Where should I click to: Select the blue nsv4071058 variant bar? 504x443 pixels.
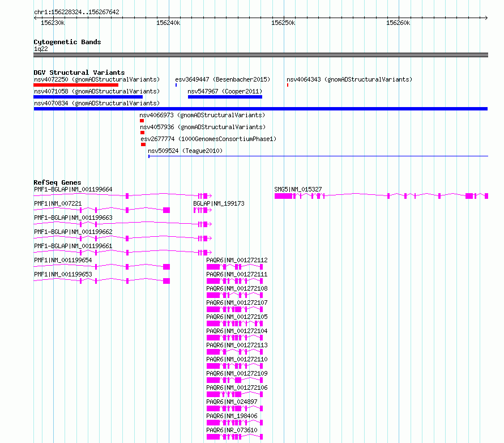88,97
